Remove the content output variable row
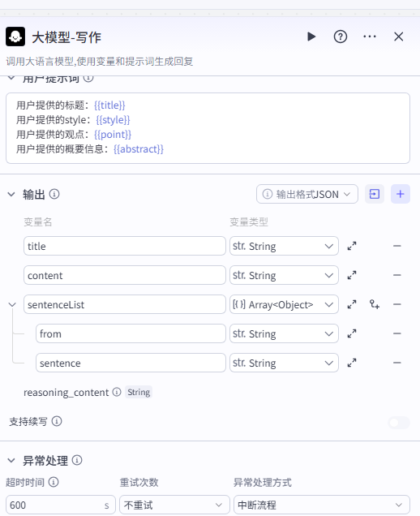Screen dimensions: 420x516 click(397, 275)
